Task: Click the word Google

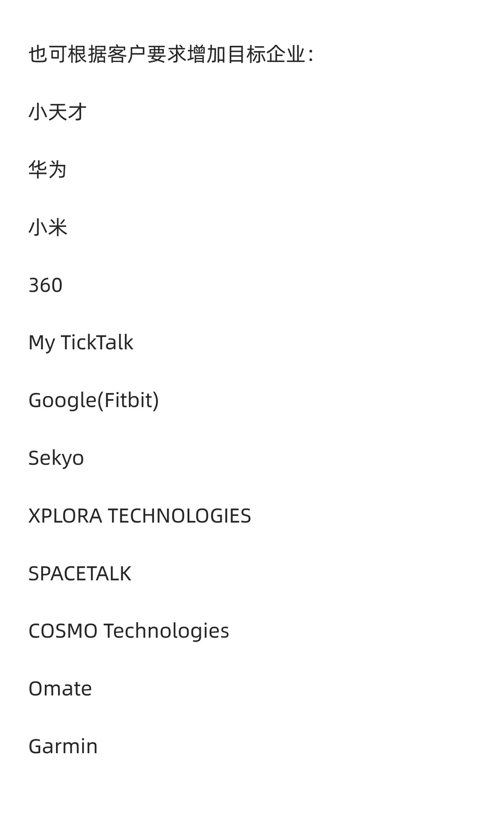Action: coord(62,401)
